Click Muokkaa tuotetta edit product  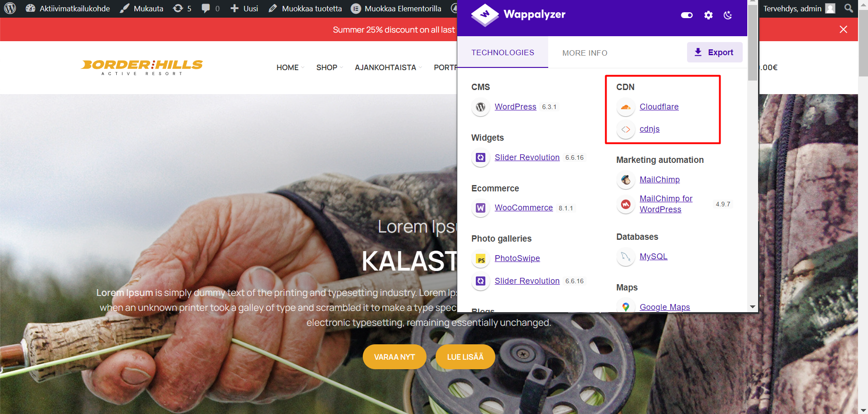[305, 9]
